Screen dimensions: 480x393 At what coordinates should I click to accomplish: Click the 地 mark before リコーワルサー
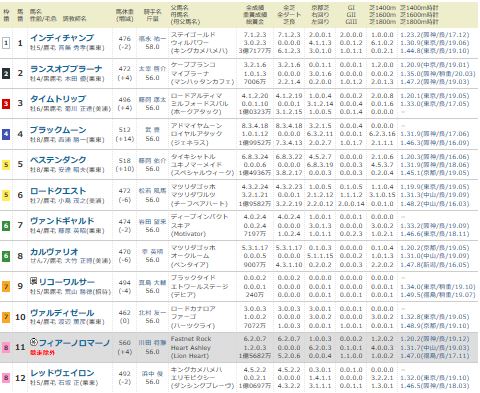(x=33, y=281)
